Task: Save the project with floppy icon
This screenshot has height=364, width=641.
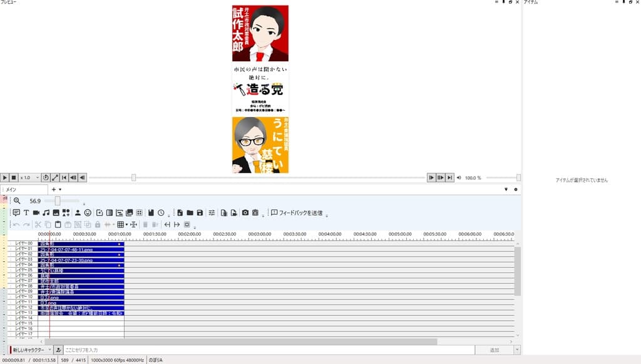Action: click(x=200, y=213)
